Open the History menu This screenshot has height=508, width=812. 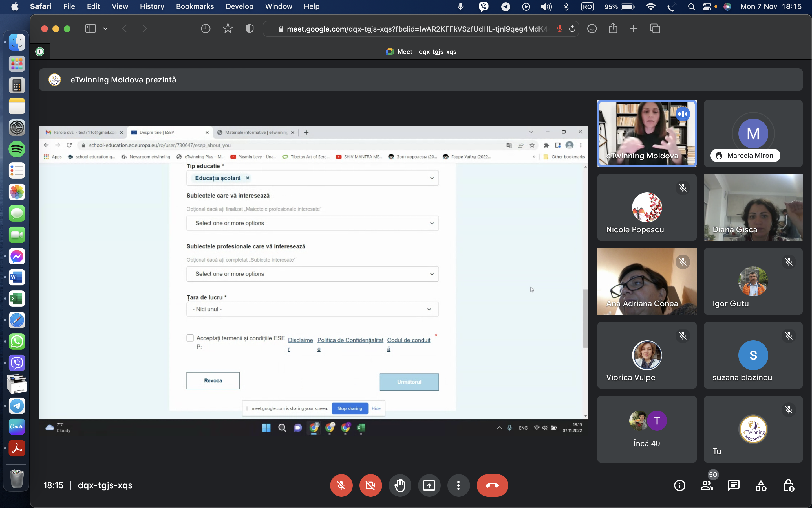pyautogui.click(x=152, y=6)
